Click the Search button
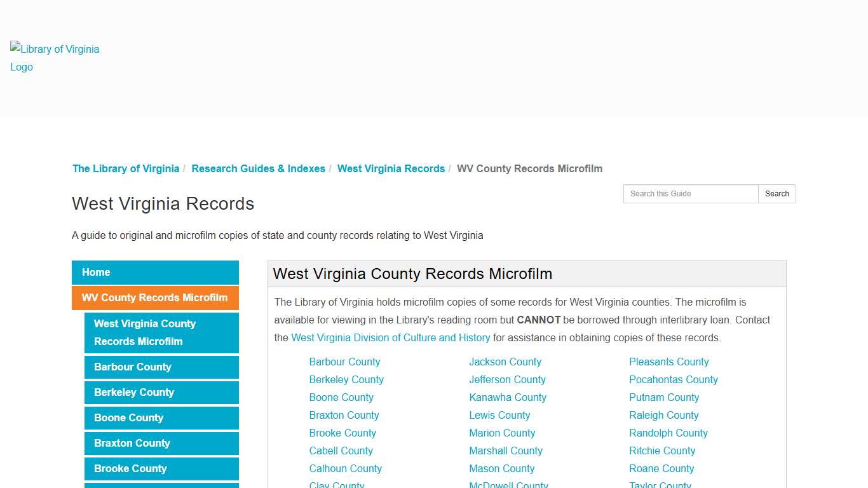This screenshot has height=488, width=868. (x=776, y=194)
